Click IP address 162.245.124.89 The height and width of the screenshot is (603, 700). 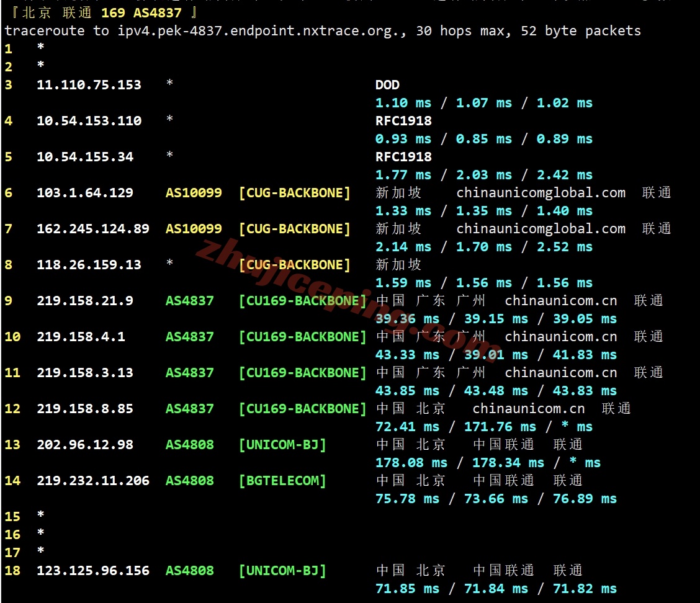click(x=93, y=229)
